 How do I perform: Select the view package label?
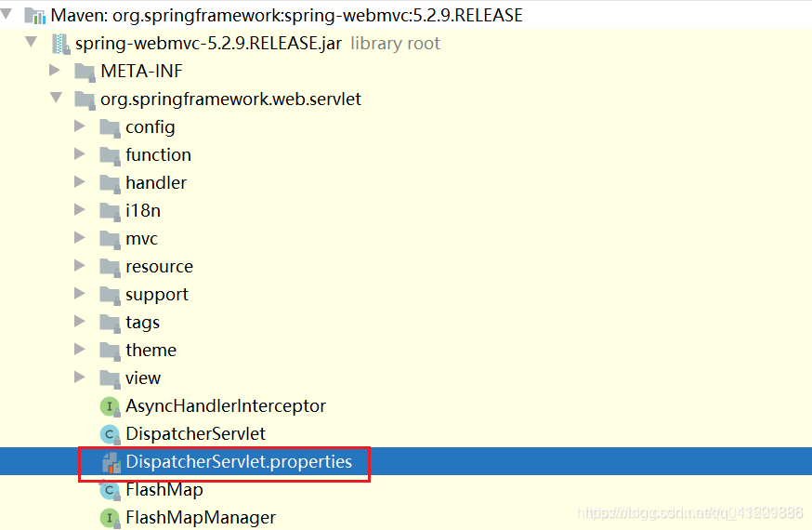click(x=143, y=378)
